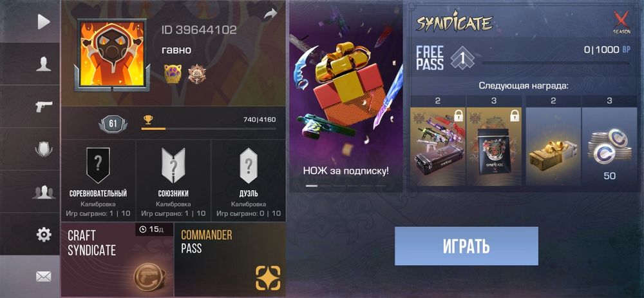
Task: Select the Союзники rank tab
Action: pyautogui.click(x=173, y=181)
